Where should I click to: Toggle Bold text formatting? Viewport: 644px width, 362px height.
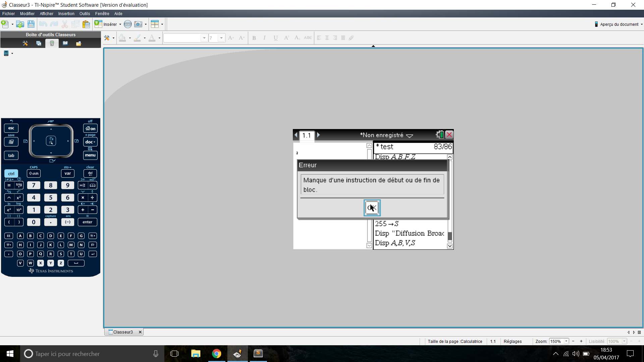tap(254, 38)
